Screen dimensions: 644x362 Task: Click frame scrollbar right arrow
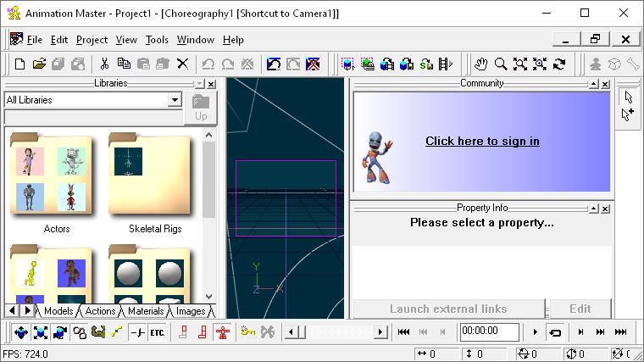[380, 332]
